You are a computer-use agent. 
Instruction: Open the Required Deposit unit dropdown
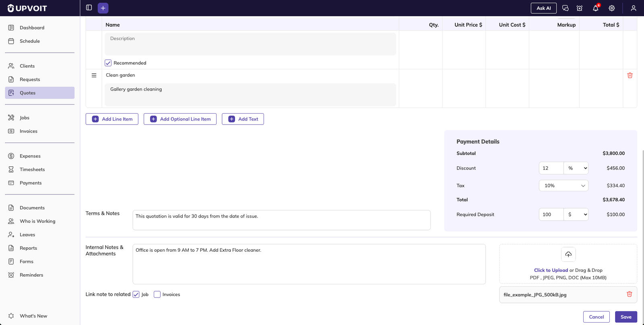[576, 215]
